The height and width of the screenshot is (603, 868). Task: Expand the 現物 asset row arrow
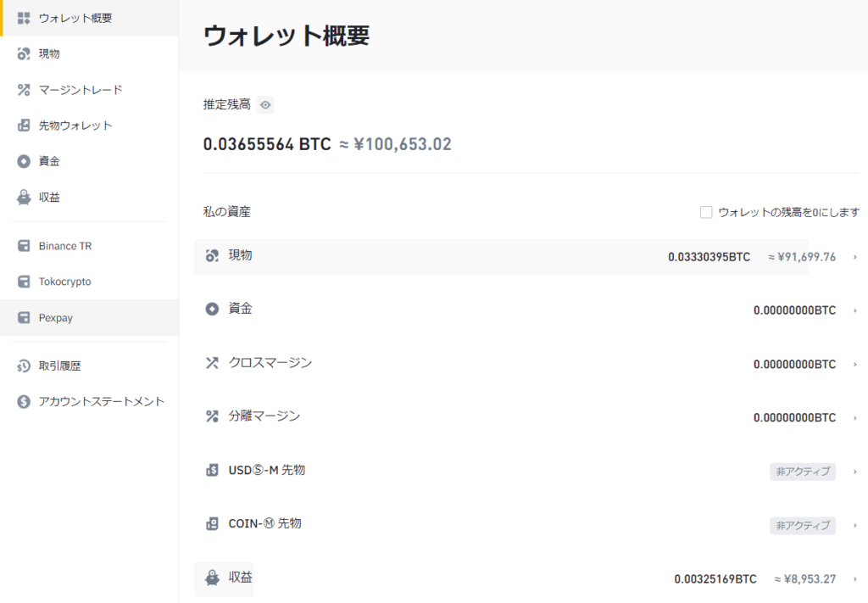(854, 257)
